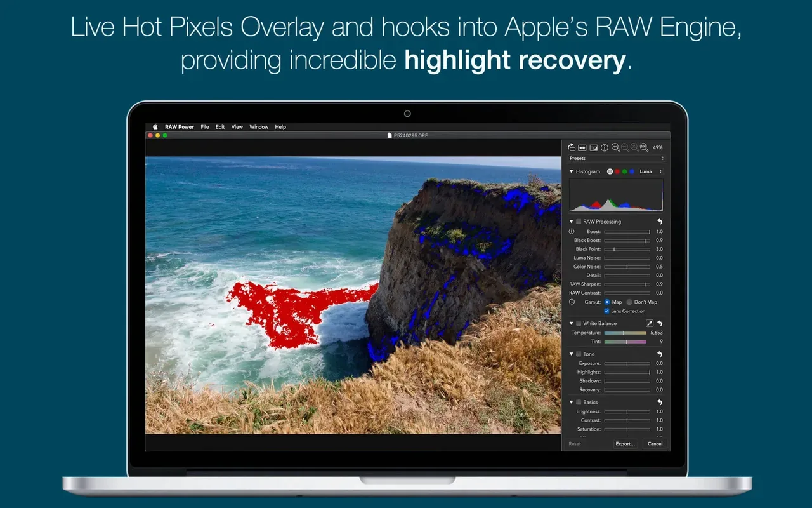The height and width of the screenshot is (508, 812).
Task: Collapse the Tone section
Action: [x=571, y=354]
